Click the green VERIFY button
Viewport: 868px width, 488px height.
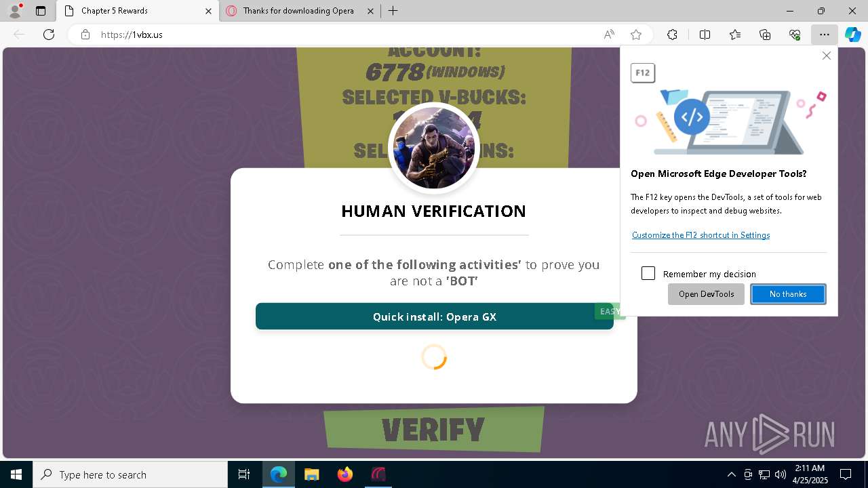click(x=434, y=430)
